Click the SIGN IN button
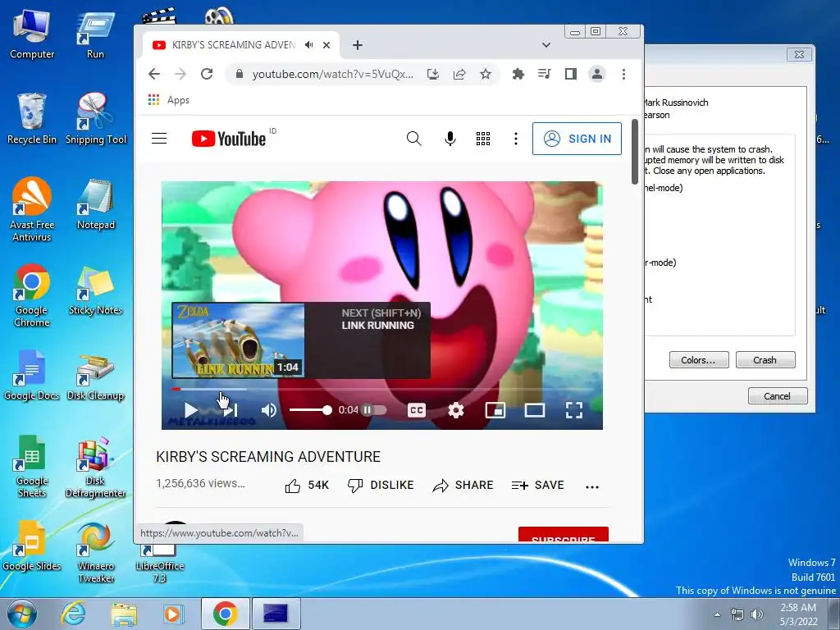840x630 pixels. coord(577,139)
